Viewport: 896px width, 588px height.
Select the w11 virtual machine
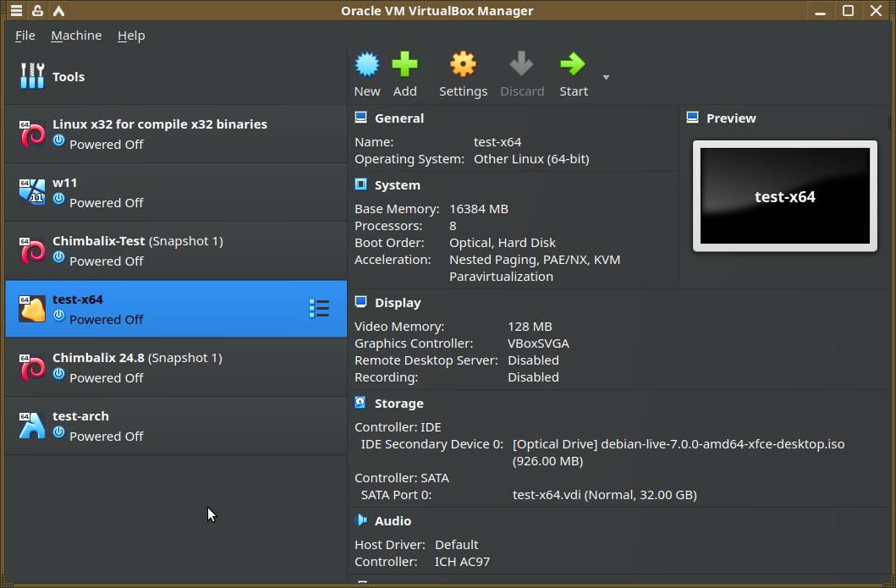176,193
